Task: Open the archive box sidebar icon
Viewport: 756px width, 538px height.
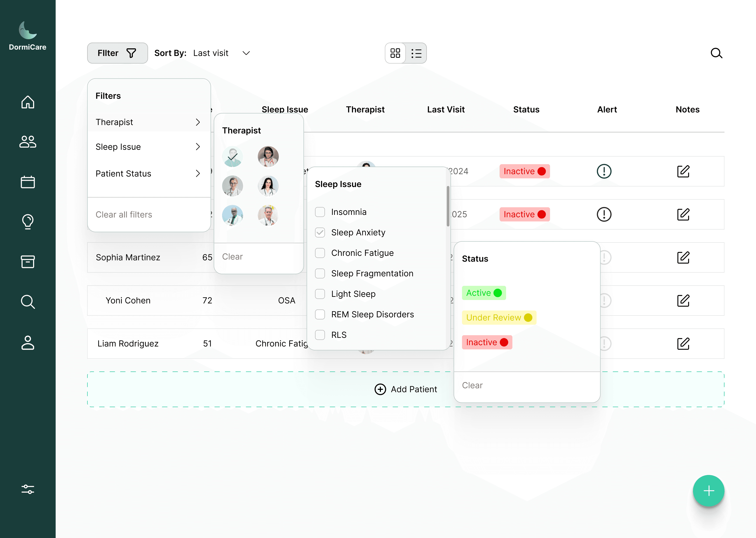Action: (28, 262)
